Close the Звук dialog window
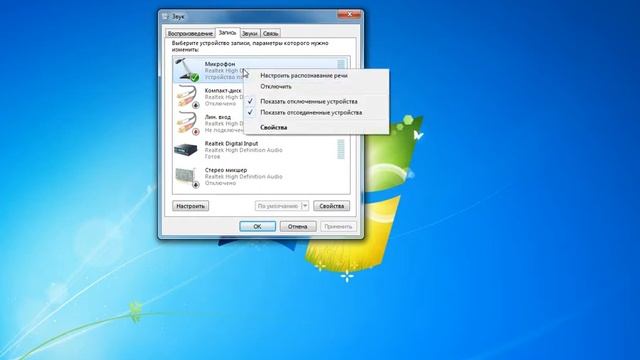The image size is (640, 360). click(349, 14)
